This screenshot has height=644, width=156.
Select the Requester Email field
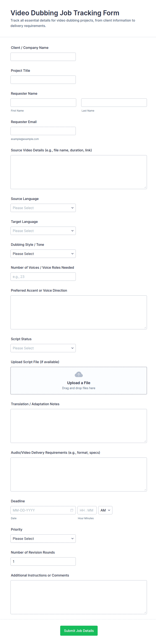(43, 131)
